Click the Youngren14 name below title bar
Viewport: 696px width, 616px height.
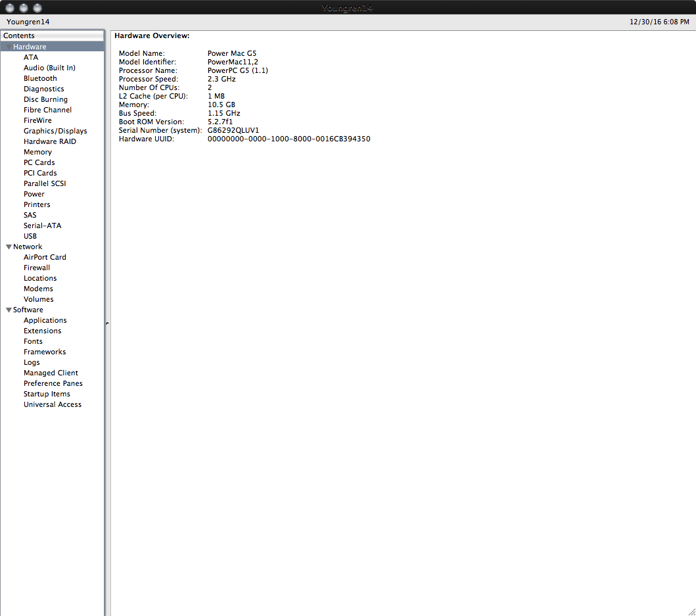28,22
